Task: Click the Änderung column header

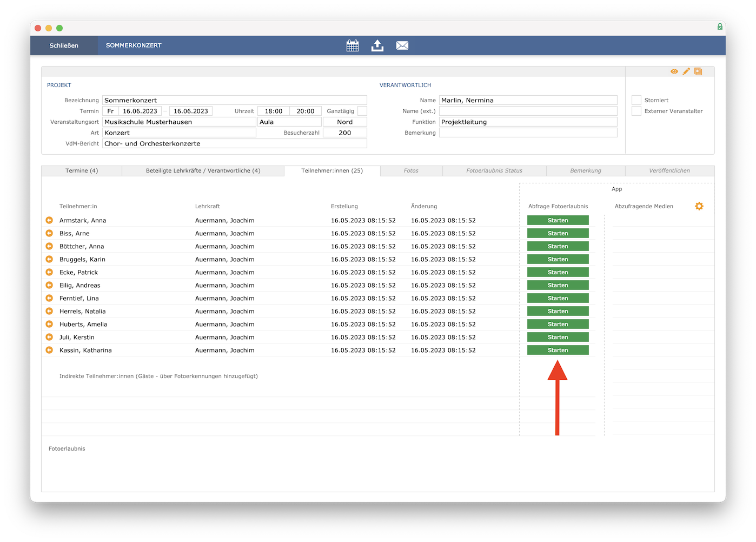Action: pyautogui.click(x=424, y=206)
